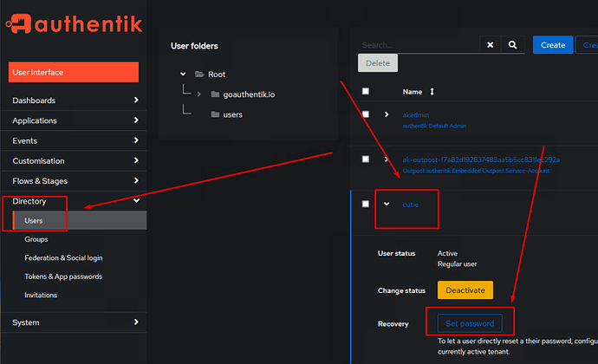Open Groups in Directory
This screenshot has width=598, height=364.
pos(36,239)
